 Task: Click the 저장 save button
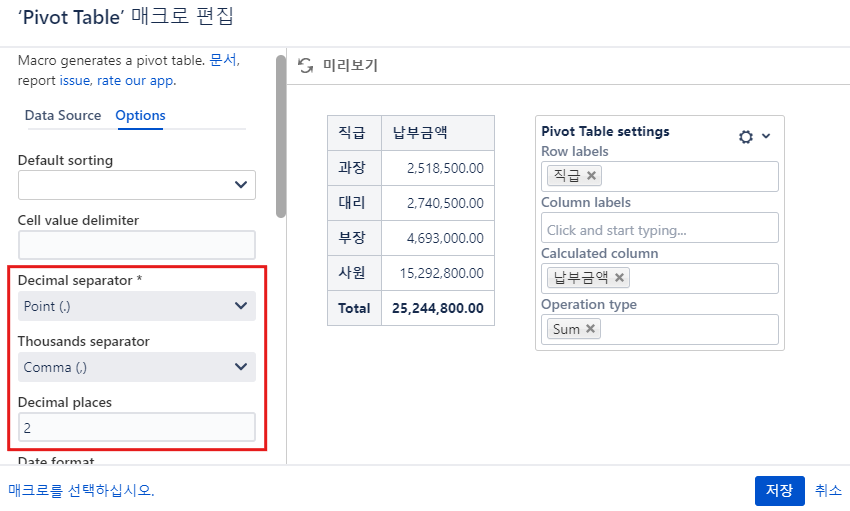(x=779, y=490)
